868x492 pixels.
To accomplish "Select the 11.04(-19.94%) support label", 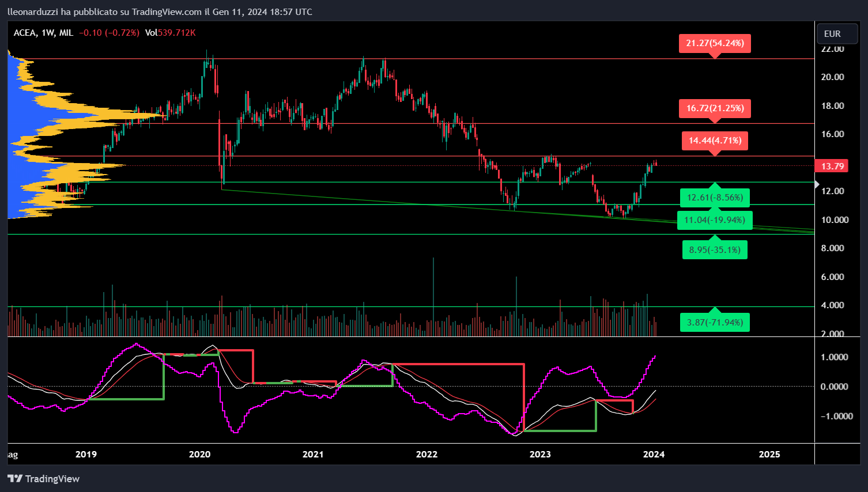I will 715,220.
